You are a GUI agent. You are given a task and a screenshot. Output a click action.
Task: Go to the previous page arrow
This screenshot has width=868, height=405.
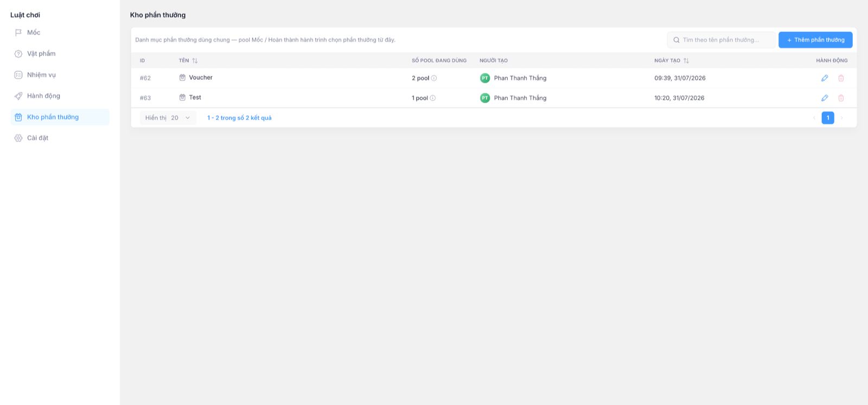[x=814, y=118]
